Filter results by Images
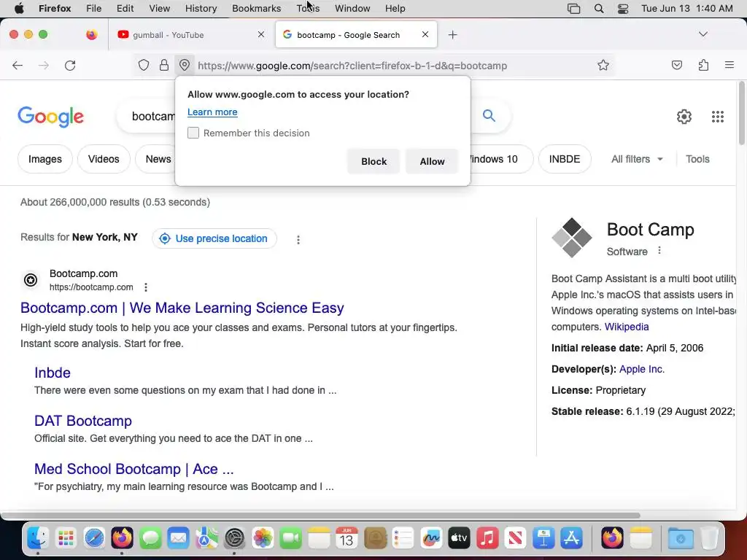Image resolution: width=747 pixels, height=560 pixels. [x=44, y=159]
